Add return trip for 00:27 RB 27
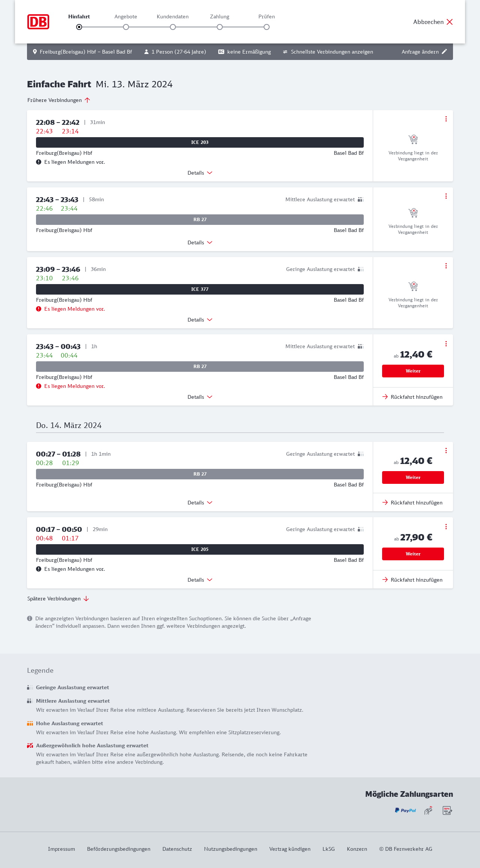This screenshot has width=480, height=868. (412, 503)
